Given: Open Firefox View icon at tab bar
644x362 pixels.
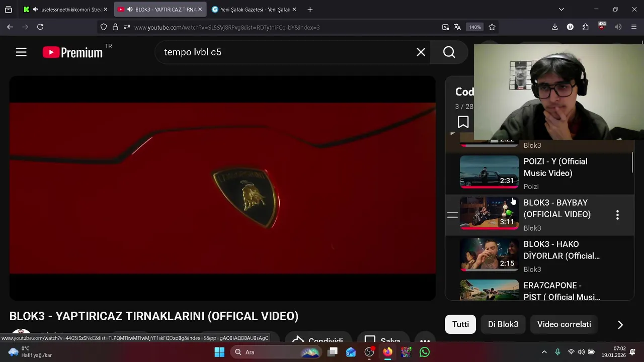Looking at the screenshot, I should (9, 10).
